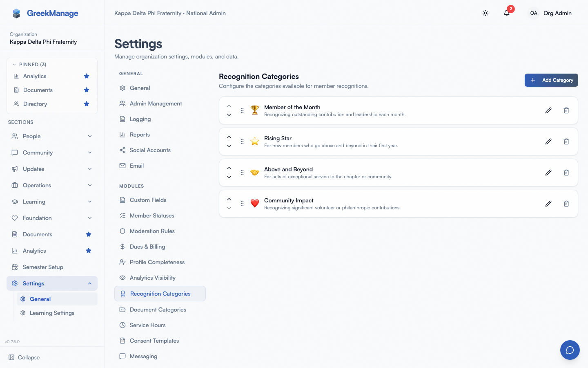Toggle the light/dark theme
The height and width of the screenshot is (368, 588).
[486, 13]
